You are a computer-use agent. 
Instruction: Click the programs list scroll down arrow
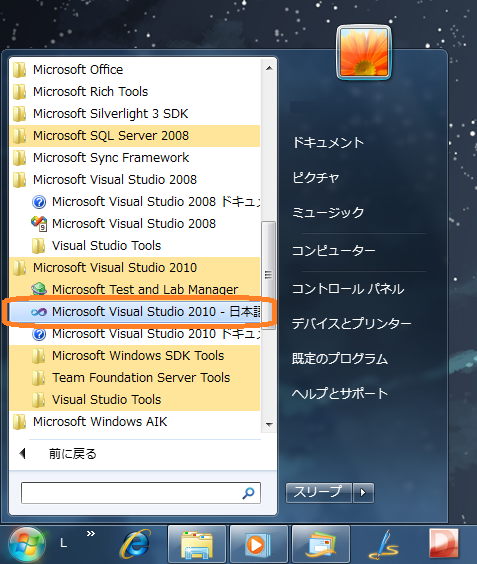tap(269, 424)
